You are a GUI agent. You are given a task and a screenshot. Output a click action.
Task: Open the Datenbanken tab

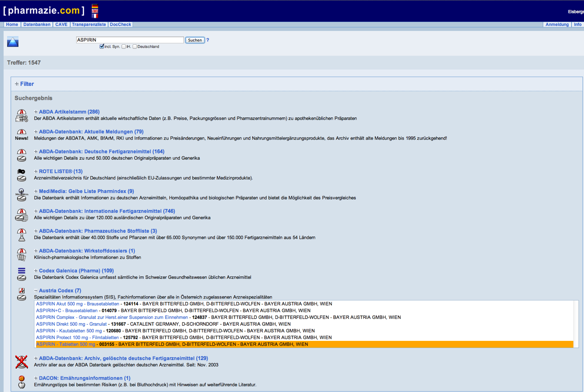pyautogui.click(x=37, y=25)
